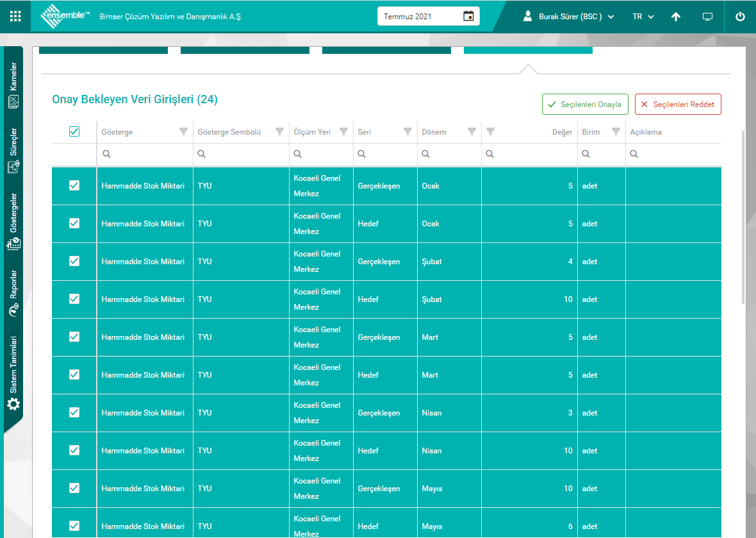
Task: Open the apps grid menu icon
Action: point(15,17)
